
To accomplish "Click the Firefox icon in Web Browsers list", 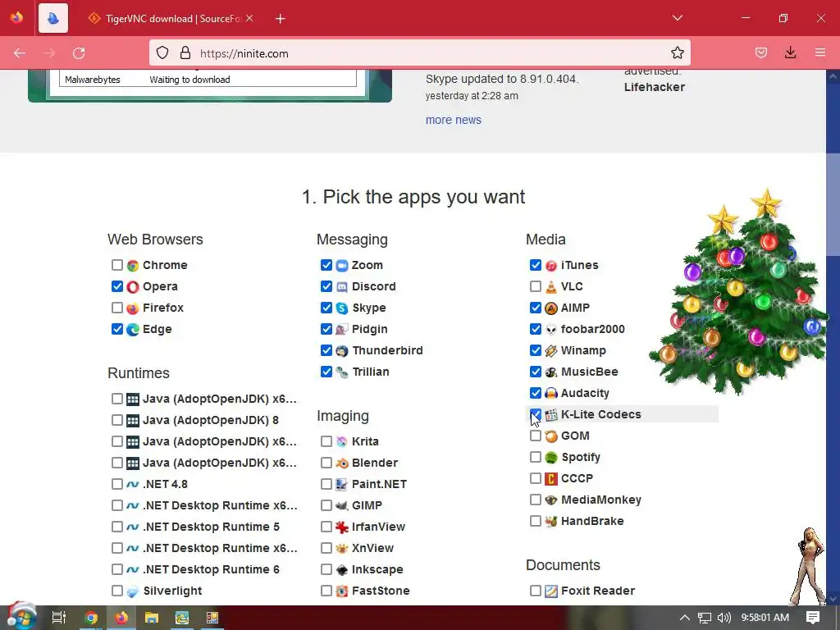I will click(x=133, y=308).
